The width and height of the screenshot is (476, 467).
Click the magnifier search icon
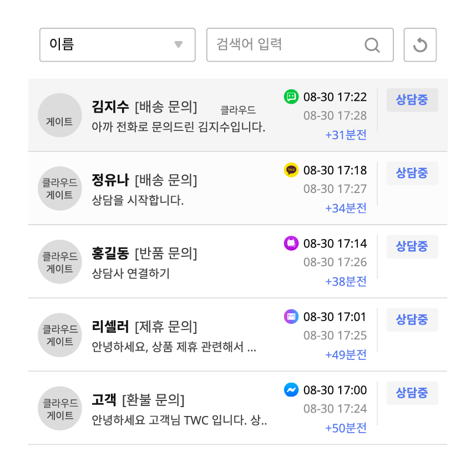pyautogui.click(x=372, y=45)
